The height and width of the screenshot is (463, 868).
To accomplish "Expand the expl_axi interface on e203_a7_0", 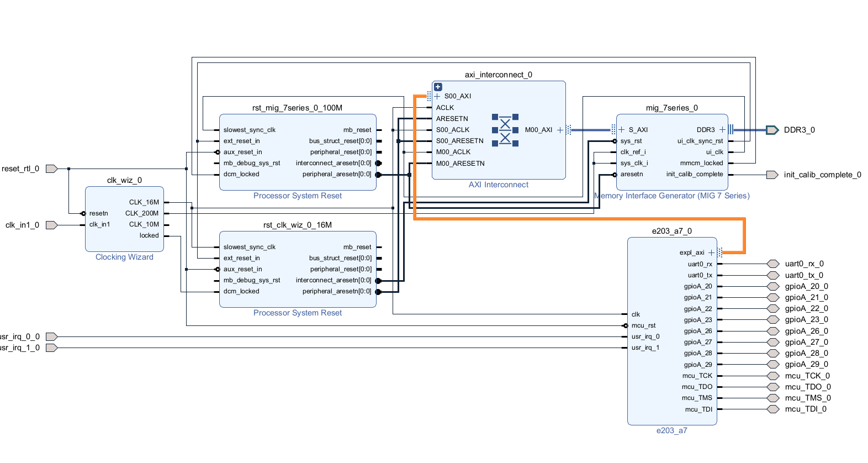I will click(x=711, y=252).
